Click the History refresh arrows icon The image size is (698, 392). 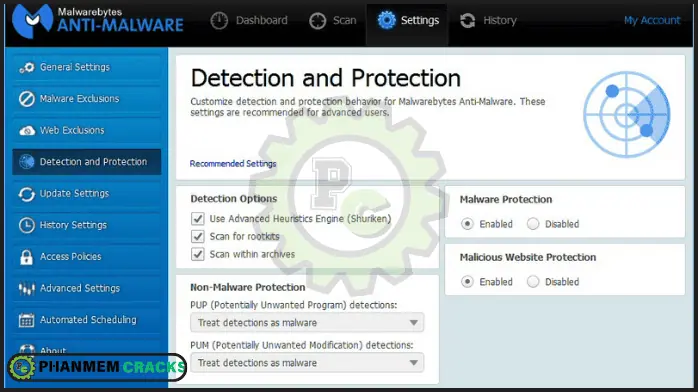(x=467, y=20)
